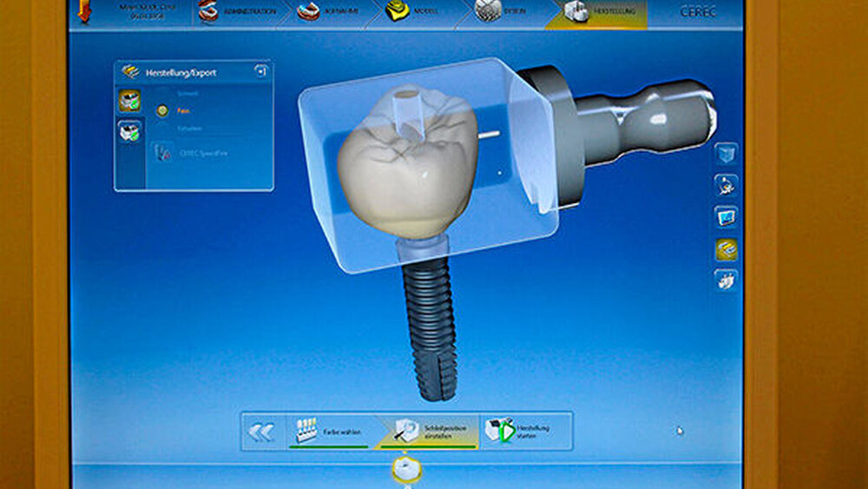This screenshot has width=868, height=489.
Task: Select the Herstellung phase tab
Action: [597, 12]
